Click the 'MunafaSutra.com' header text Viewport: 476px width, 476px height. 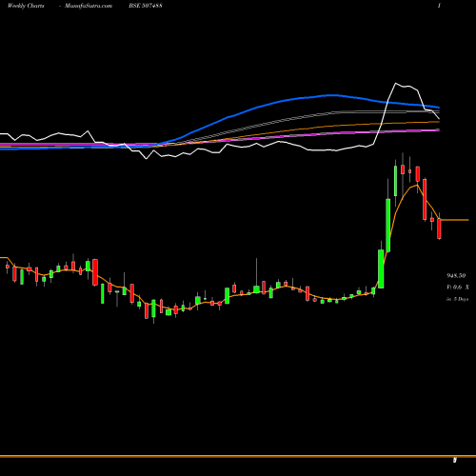pos(89,6)
